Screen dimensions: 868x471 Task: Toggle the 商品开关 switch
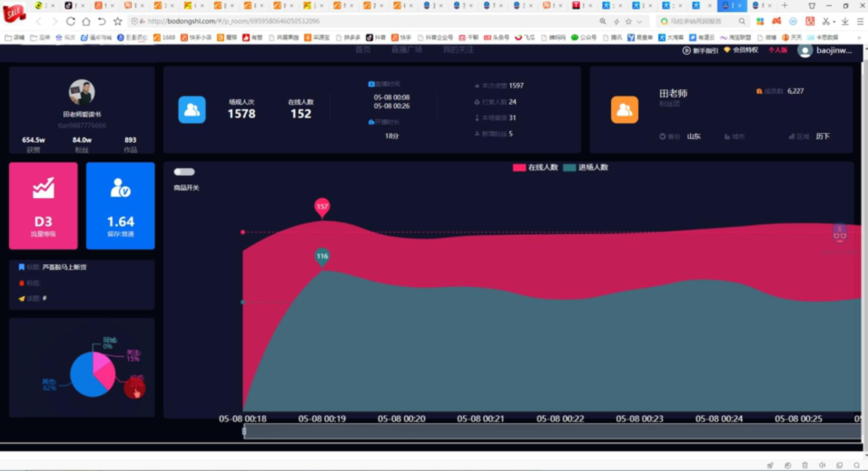184,172
